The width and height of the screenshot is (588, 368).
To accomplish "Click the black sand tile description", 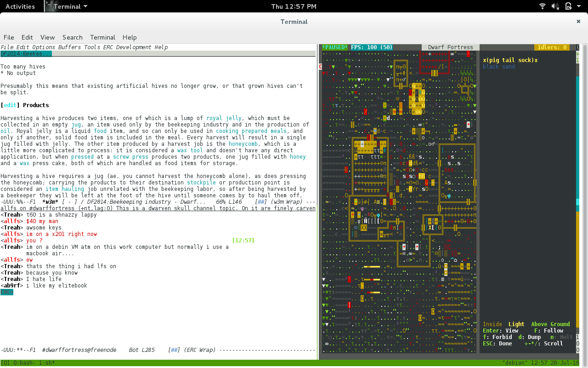I will pos(499,67).
